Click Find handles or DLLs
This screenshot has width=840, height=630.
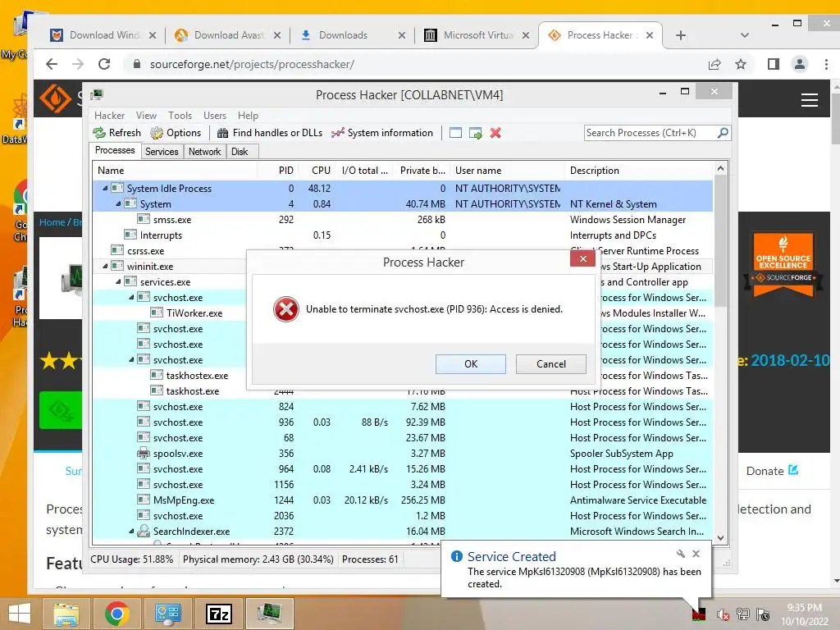point(269,133)
